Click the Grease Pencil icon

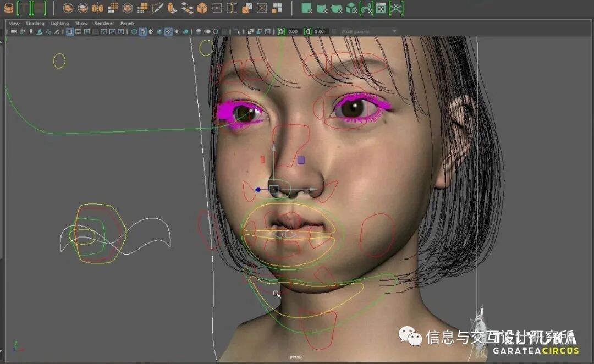pyautogui.click(x=56, y=31)
